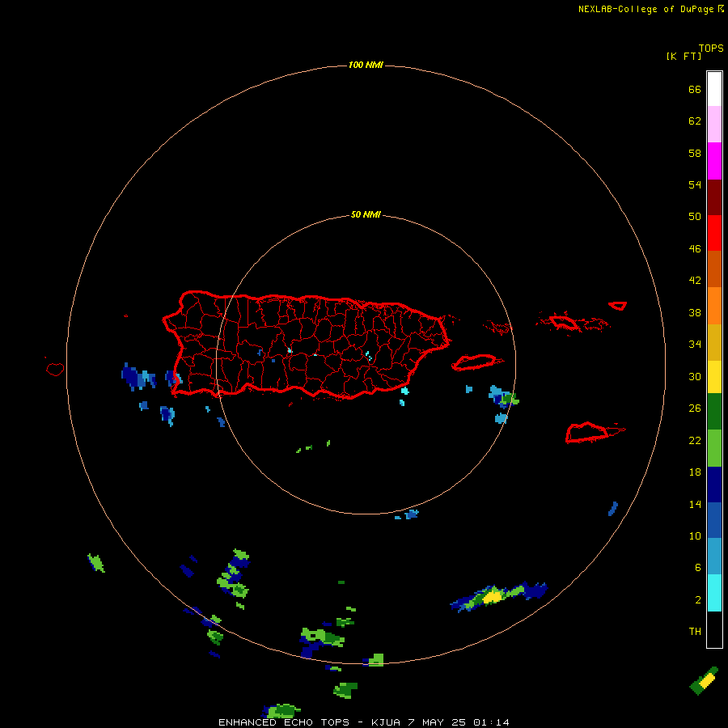Click the "[K FT]" units label
This screenshot has width=728, height=728.
(684, 56)
